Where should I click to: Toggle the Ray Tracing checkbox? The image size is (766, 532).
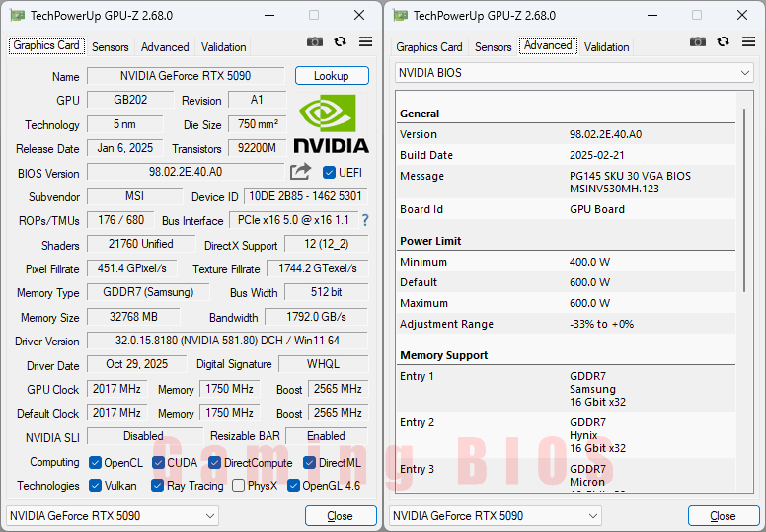157,486
